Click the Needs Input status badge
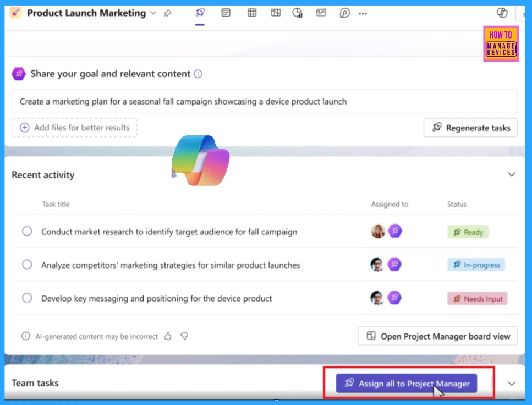 pos(477,299)
